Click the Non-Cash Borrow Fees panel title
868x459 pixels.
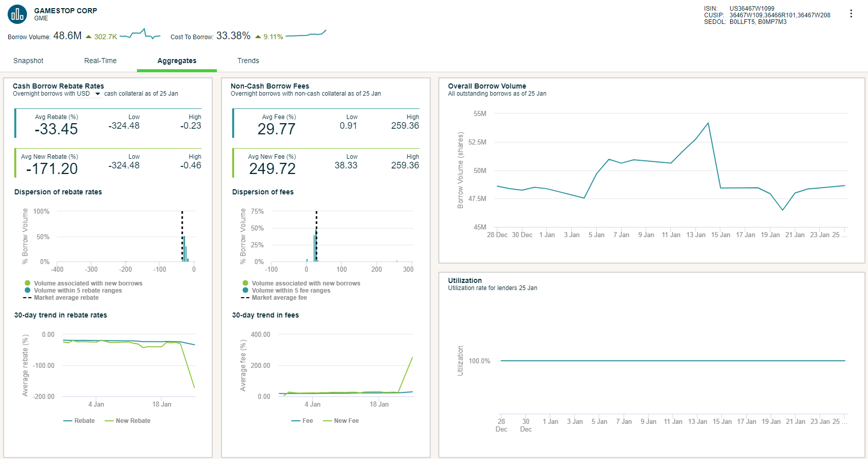click(270, 86)
